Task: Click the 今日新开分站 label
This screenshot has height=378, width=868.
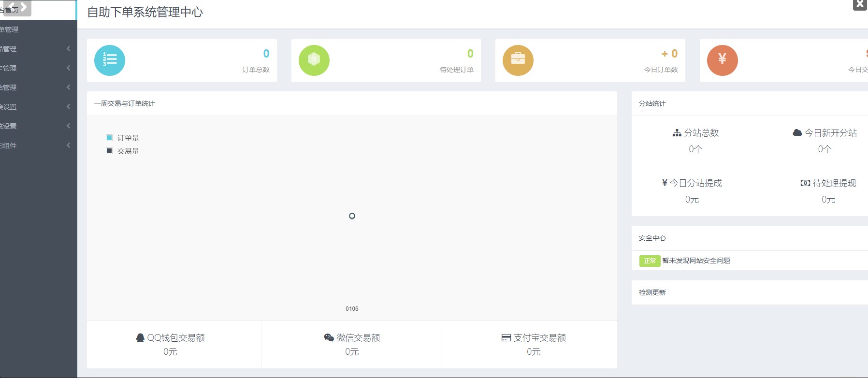Action: click(831, 132)
